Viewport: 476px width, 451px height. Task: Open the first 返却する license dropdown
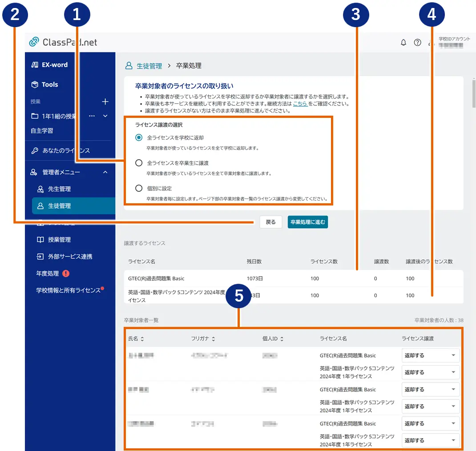coord(430,355)
